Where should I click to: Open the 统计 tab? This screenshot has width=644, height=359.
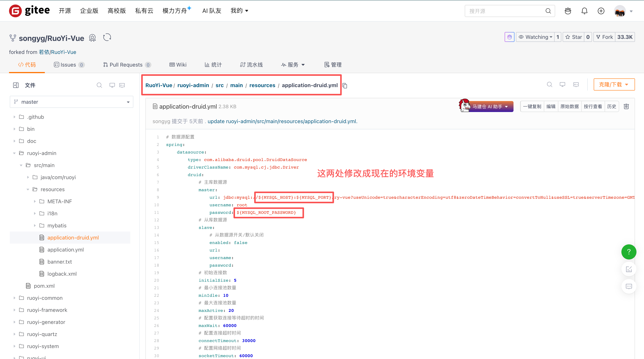[213, 65]
